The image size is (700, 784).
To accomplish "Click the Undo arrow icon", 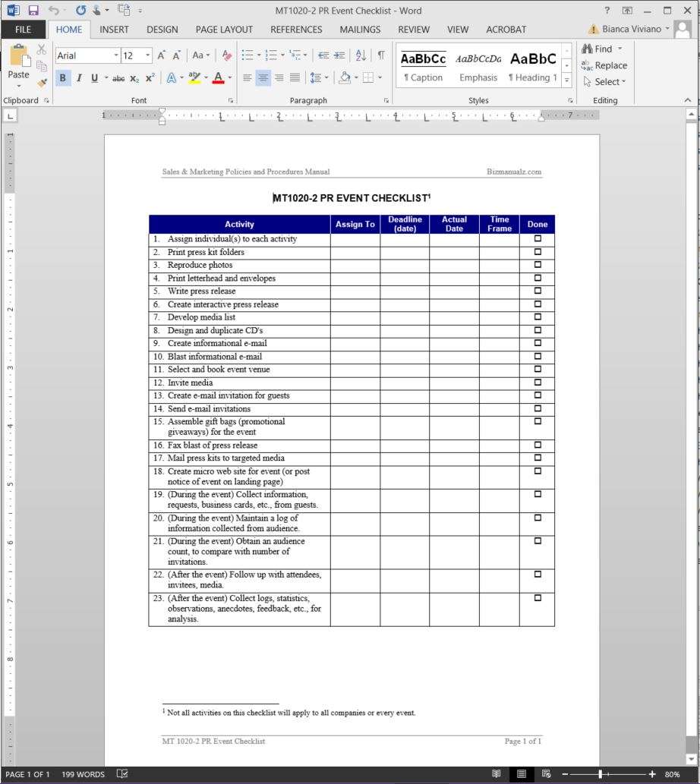I will [x=53, y=11].
